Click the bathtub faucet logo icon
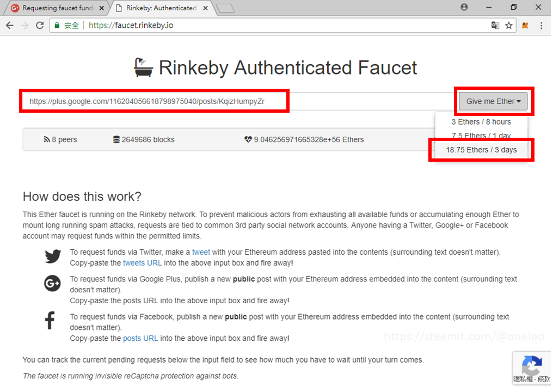The width and height of the screenshot is (553, 392). click(x=144, y=67)
